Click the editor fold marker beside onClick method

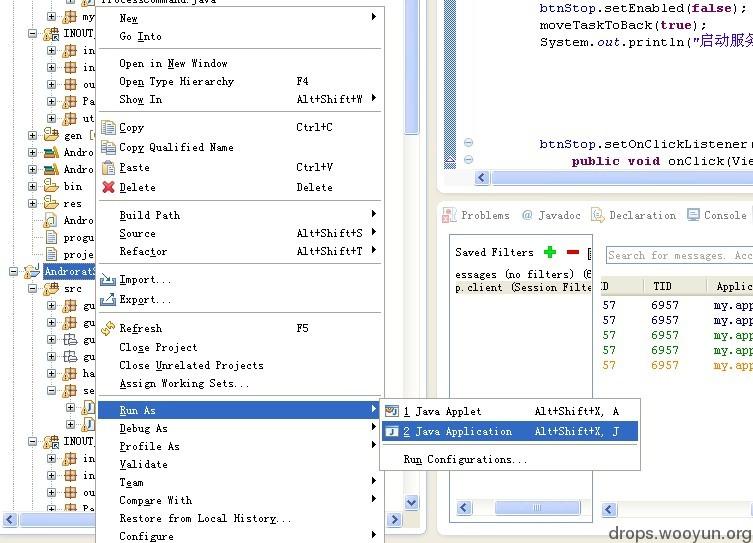(468, 159)
